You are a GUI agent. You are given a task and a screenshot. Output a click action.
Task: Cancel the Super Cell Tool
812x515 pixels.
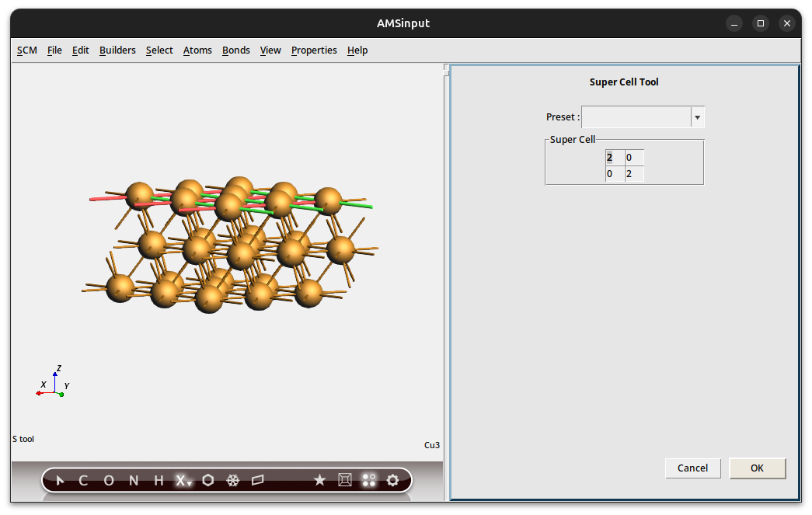coord(692,468)
